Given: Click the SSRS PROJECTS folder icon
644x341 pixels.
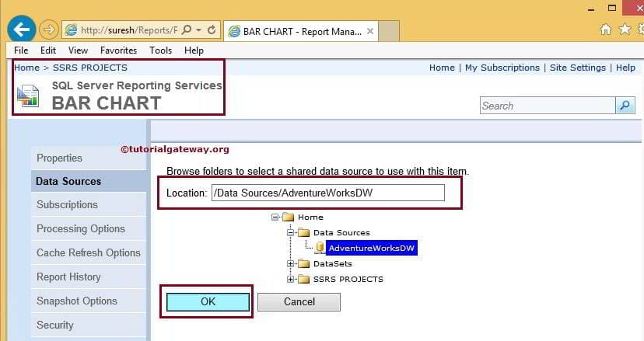Looking at the screenshot, I should [x=303, y=280].
